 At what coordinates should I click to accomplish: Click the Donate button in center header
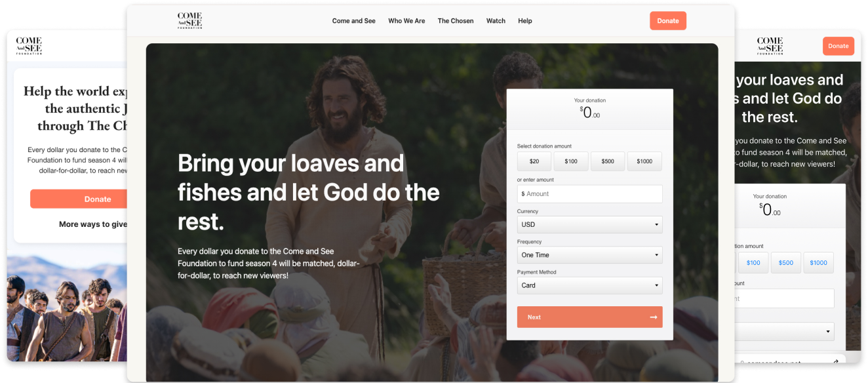click(668, 21)
